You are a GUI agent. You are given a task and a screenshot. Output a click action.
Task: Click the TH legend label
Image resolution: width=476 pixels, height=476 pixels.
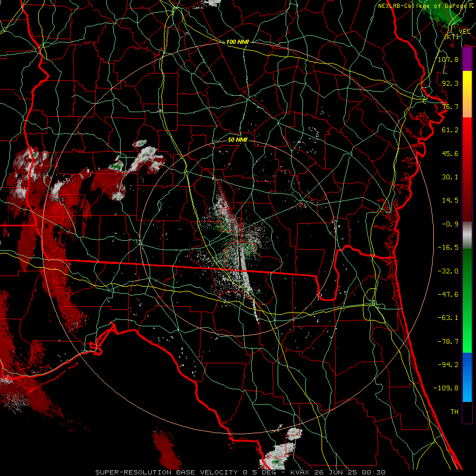[x=454, y=412]
